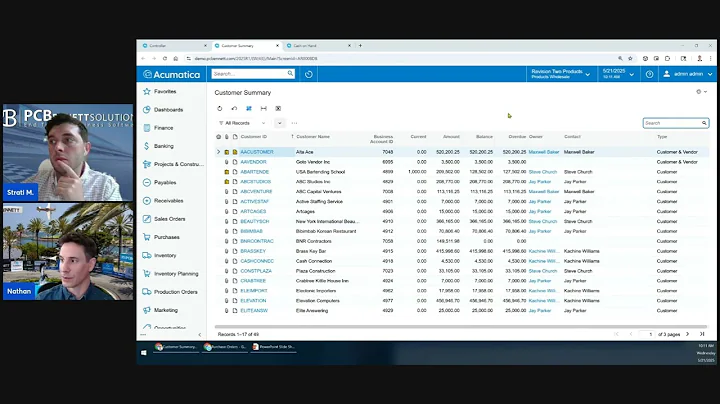Click the grid horizontal scrollbar
The height and width of the screenshot is (404, 720).
(461, 326)
